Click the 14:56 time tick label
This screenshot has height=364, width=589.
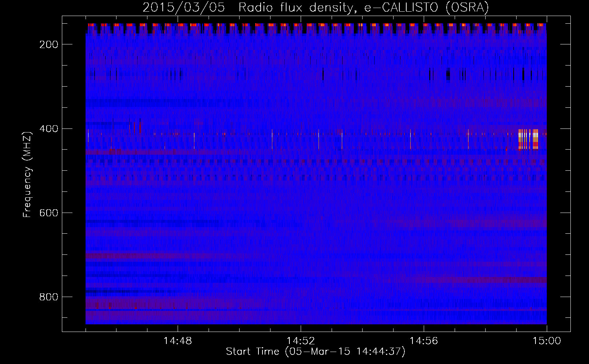pos(424,341)
